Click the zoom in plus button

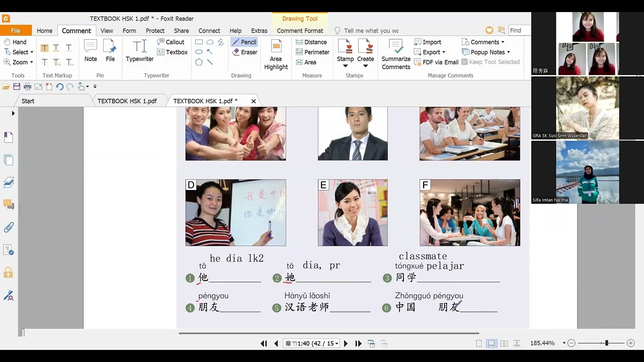coord(630,343)
